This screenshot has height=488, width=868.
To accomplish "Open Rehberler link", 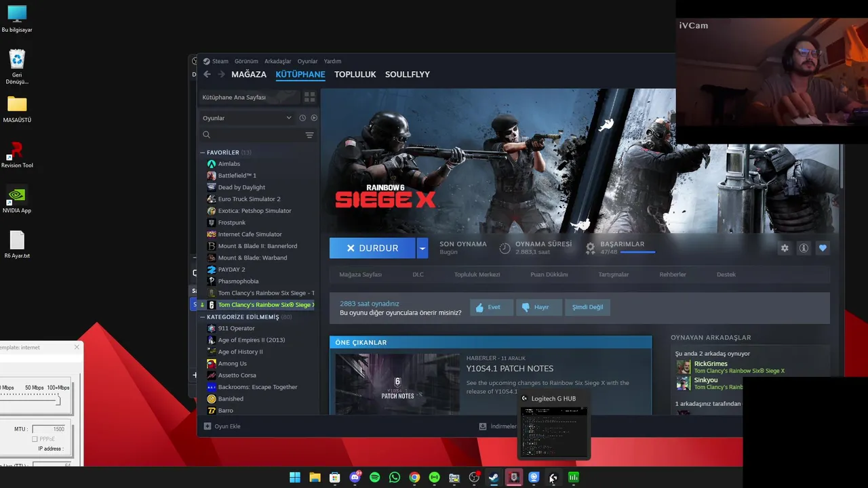I will coord(673,274).
